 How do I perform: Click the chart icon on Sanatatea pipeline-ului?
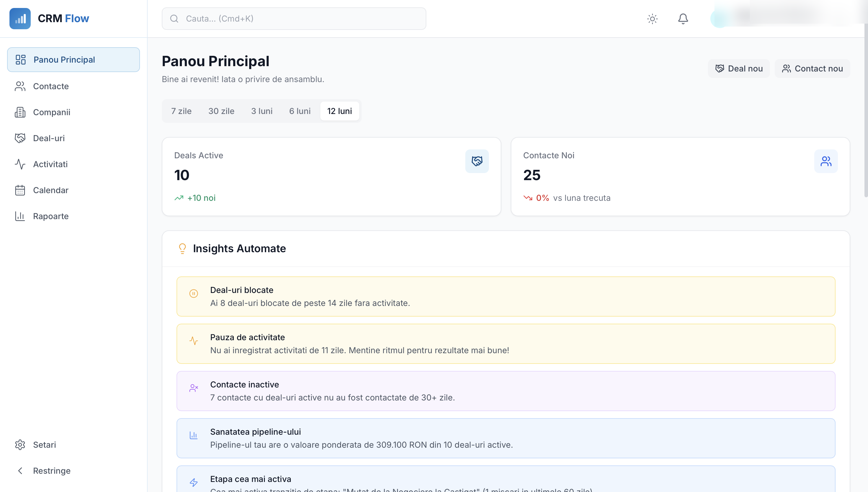click(x=193, y=435)
